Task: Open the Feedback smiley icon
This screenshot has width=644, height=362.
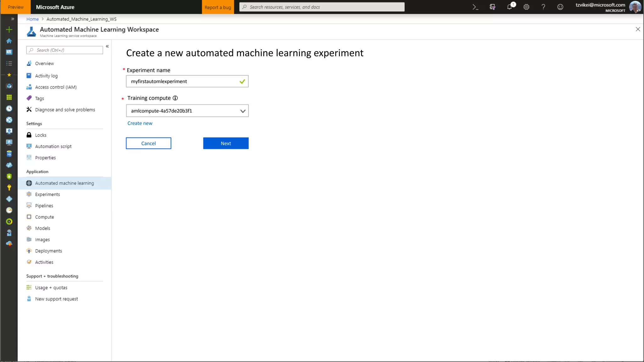Action: click(560, 7)
